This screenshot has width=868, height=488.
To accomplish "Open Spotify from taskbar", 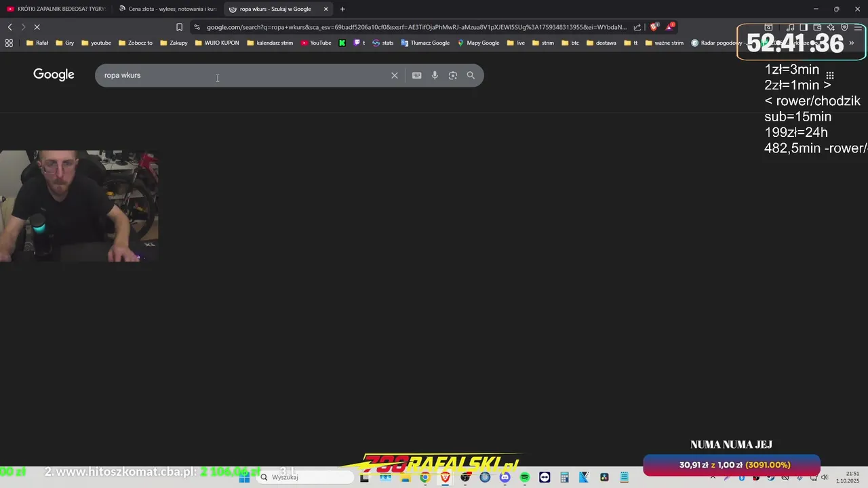I will 524,477.
